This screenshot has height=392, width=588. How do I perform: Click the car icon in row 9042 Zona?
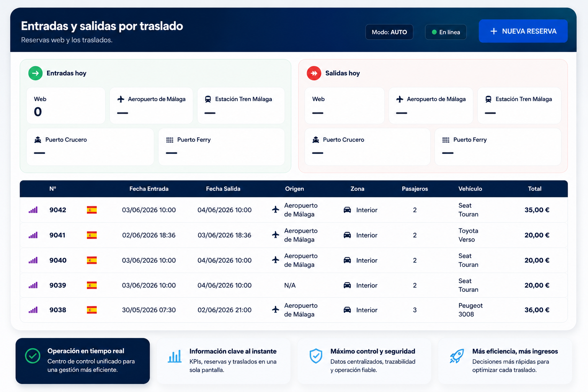(347, 210)
